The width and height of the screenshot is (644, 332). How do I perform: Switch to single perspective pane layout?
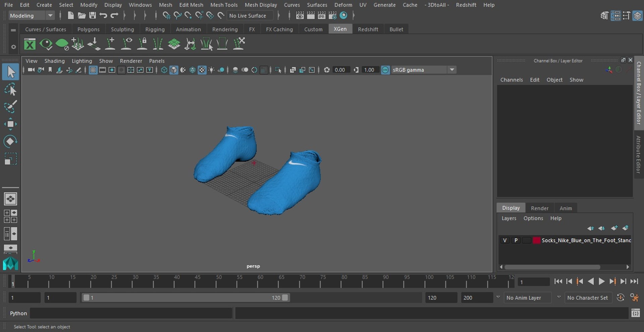point(10,199)
